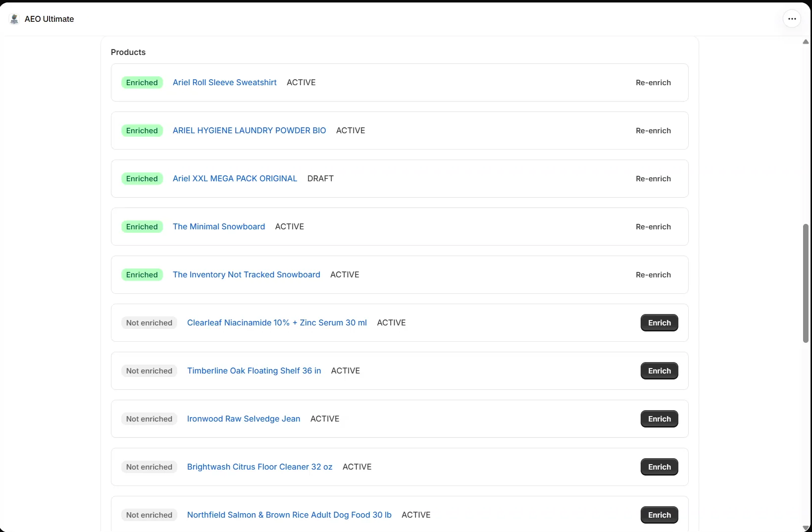Open Brightwash Citrus Floor Cleaner 32 oz link

coord(259,467)
